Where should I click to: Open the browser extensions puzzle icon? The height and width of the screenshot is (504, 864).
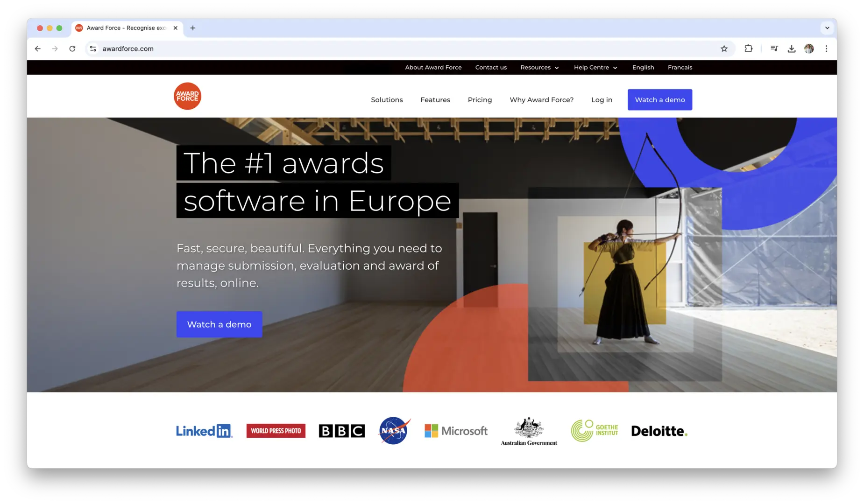coord(748,49)
